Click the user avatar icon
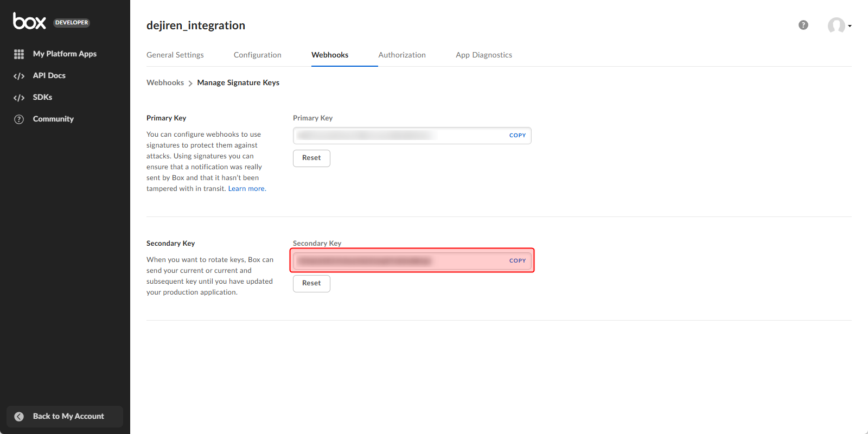Screen dimensions: 868x434 tap(836, 25)
